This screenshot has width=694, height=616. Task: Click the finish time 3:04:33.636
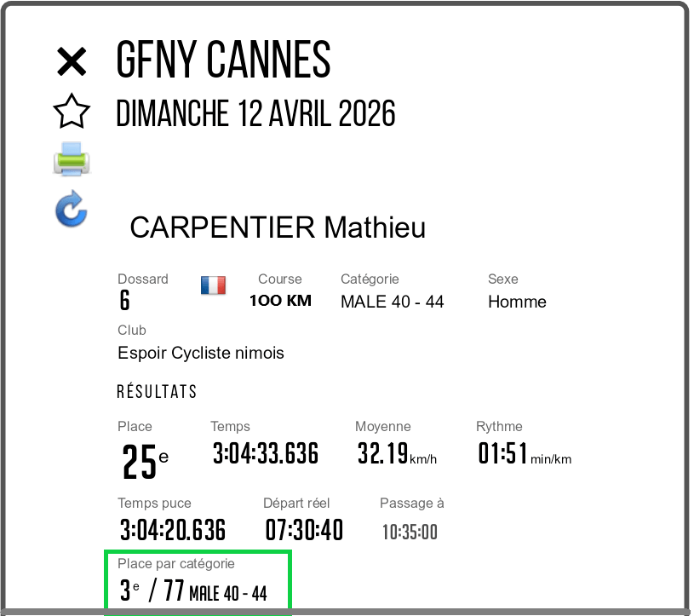[265, 454]
